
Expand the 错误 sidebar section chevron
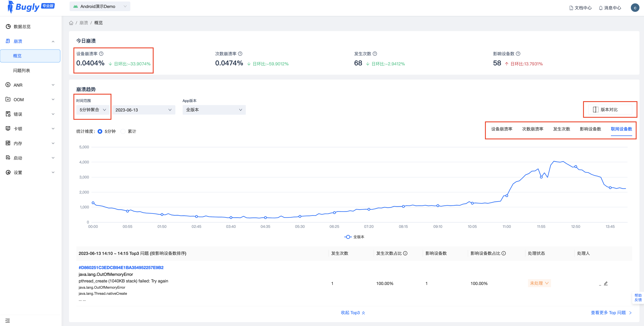click(53, 114)
